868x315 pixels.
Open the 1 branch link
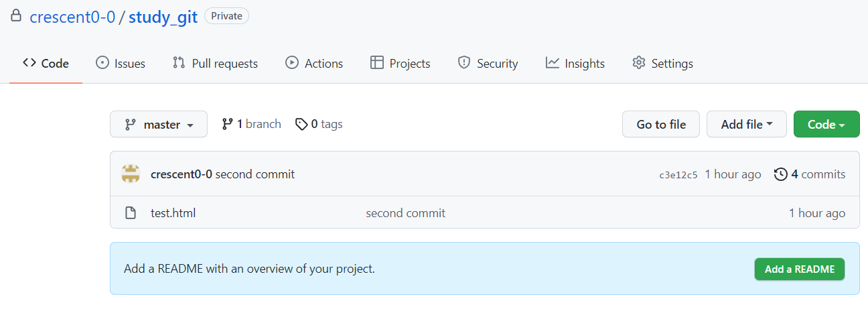click(x=251, y=124)
